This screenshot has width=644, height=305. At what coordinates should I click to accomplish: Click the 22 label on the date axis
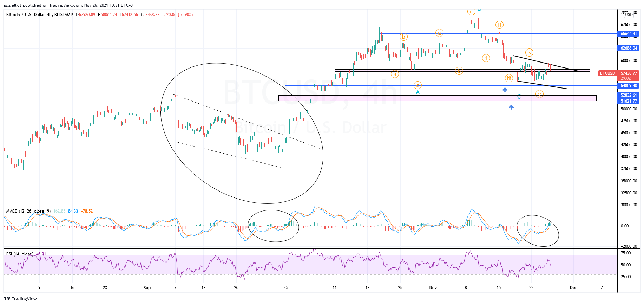[531, 288]
